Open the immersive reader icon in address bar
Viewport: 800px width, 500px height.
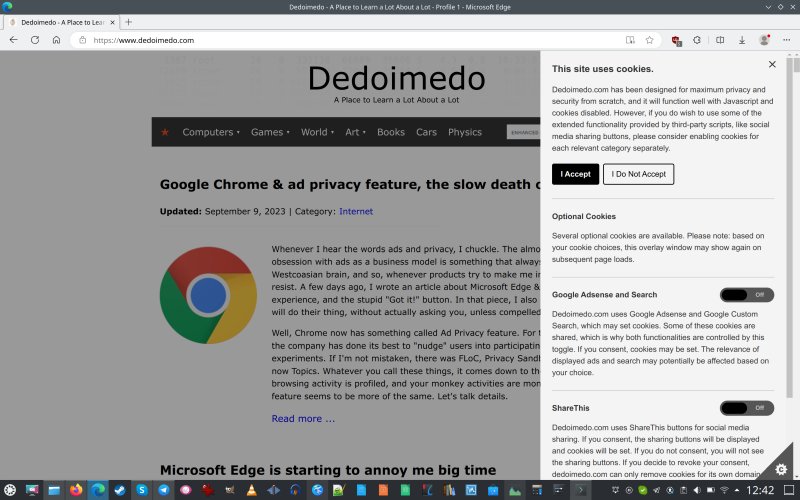click(630, 40)
